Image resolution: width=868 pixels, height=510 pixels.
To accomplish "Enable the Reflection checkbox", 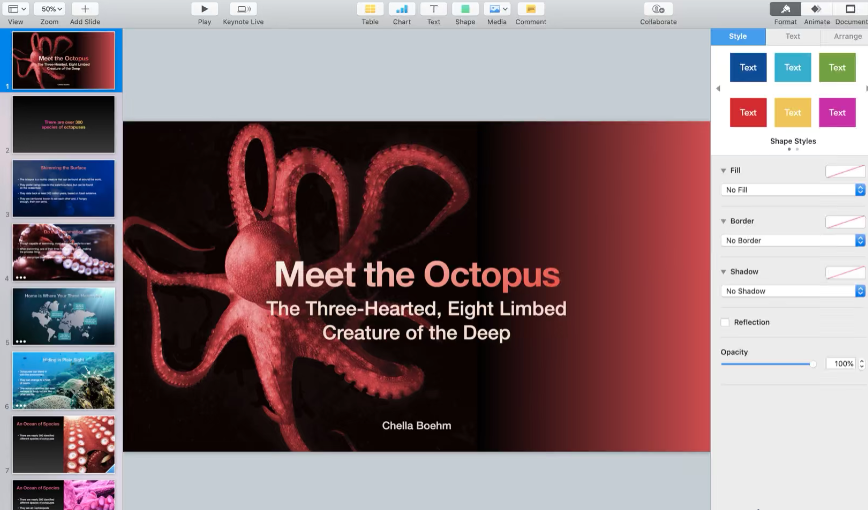I will 725,322.
